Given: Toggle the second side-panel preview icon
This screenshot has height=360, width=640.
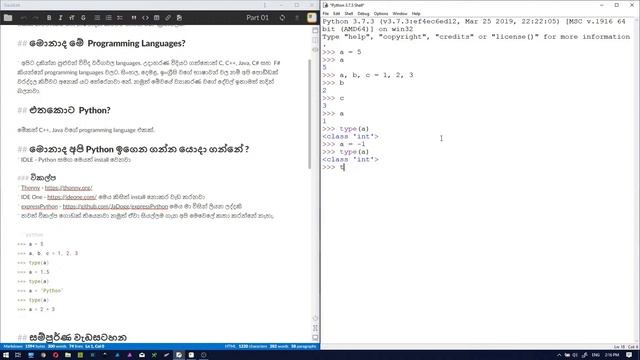Looking at the screenshot, I should pos(315,40).
